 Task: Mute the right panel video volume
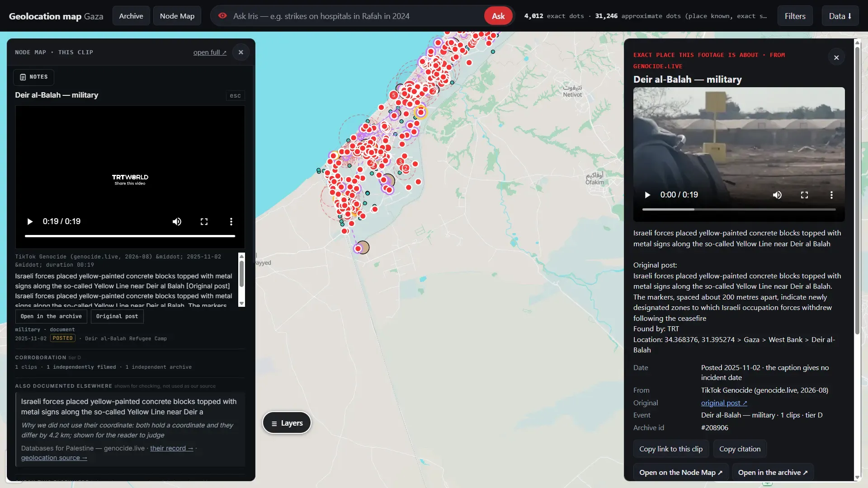(x=777, y=195)
